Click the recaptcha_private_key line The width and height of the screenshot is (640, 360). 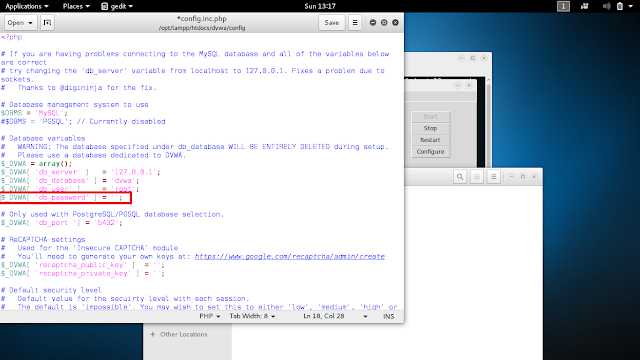coord(83,273)
